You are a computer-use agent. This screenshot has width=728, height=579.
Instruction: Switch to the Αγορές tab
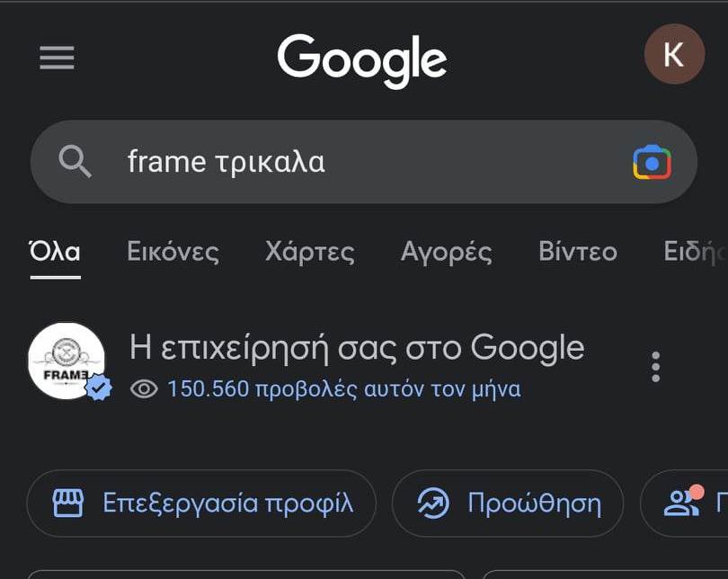tap(446, 252)
